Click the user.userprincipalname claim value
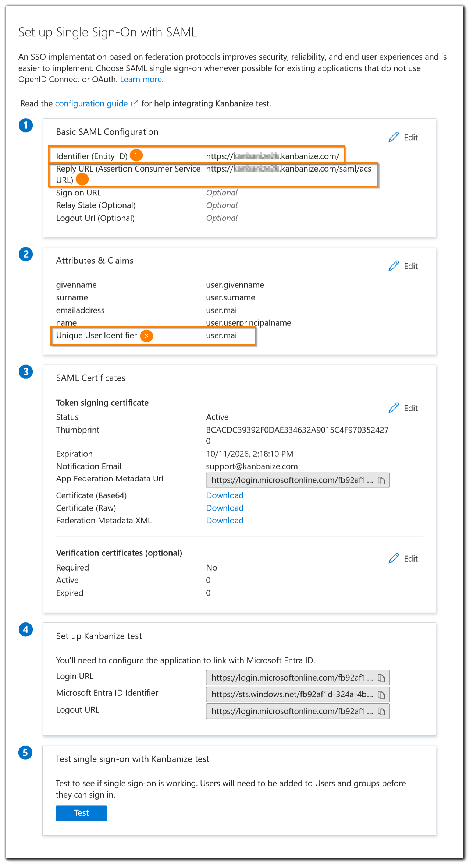473x868 pixels. click(249, 323)
